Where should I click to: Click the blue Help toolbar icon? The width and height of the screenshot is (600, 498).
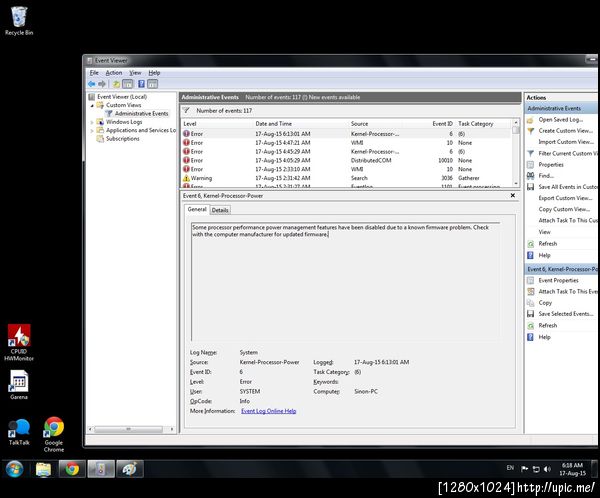pyautogui.click(x=141, y=84)
